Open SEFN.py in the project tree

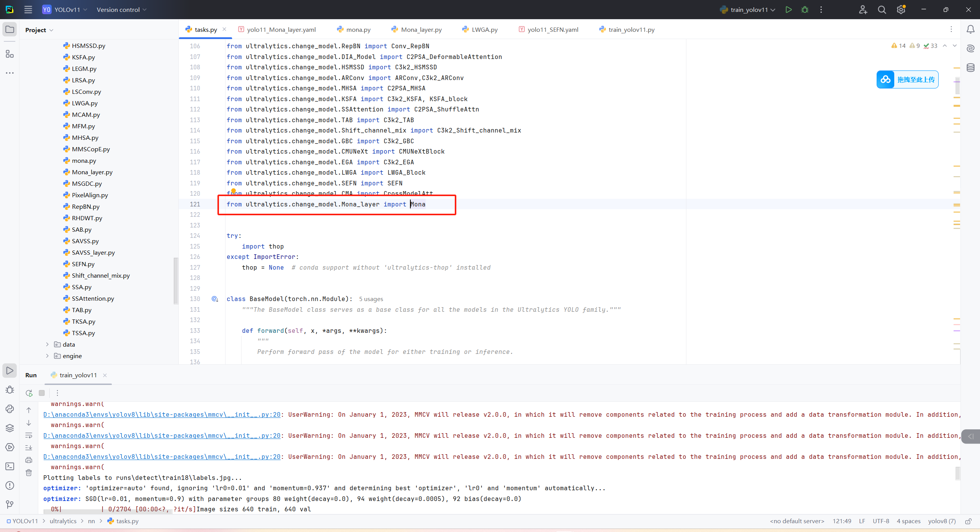(83, 264)
